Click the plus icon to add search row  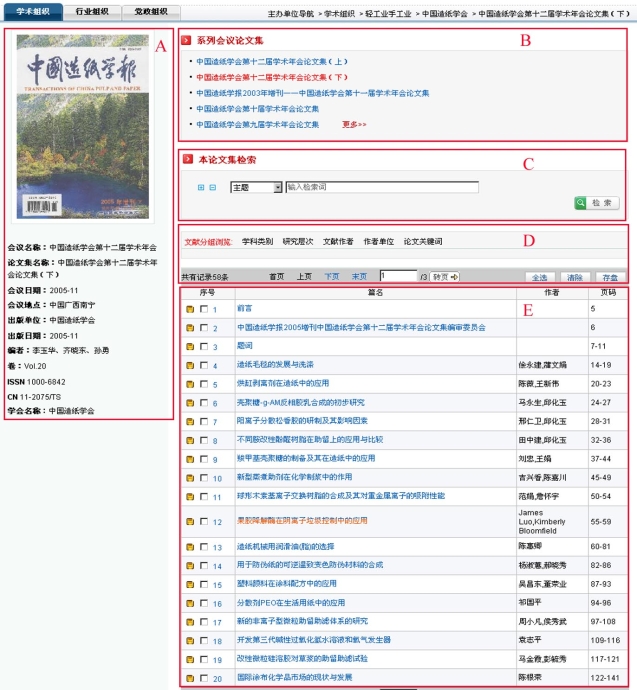pos(201,187)
